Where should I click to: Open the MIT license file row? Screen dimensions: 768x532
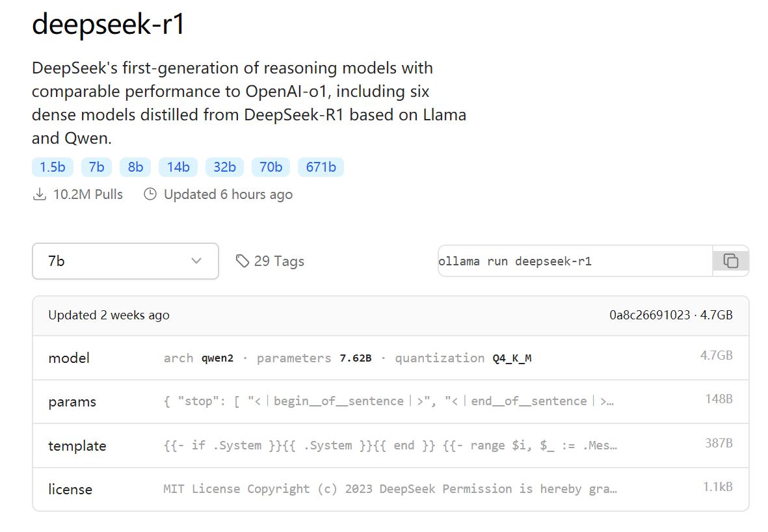coord(390,489)
